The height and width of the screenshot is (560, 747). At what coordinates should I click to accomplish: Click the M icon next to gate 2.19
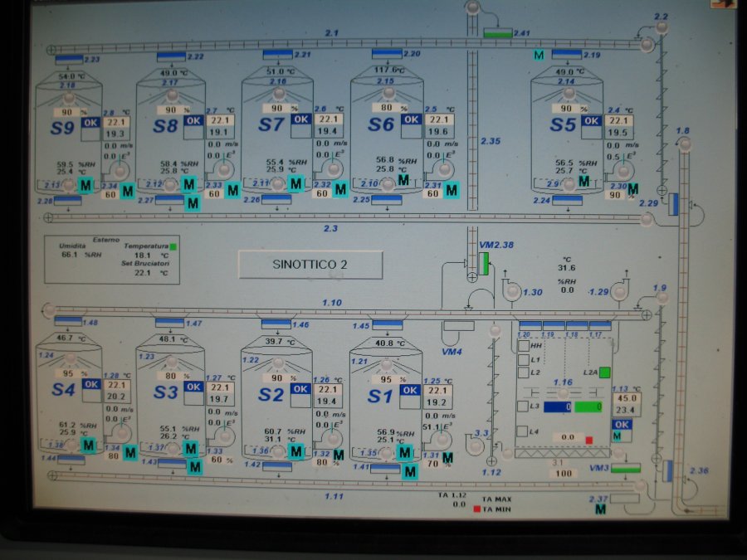click(539, 56)
